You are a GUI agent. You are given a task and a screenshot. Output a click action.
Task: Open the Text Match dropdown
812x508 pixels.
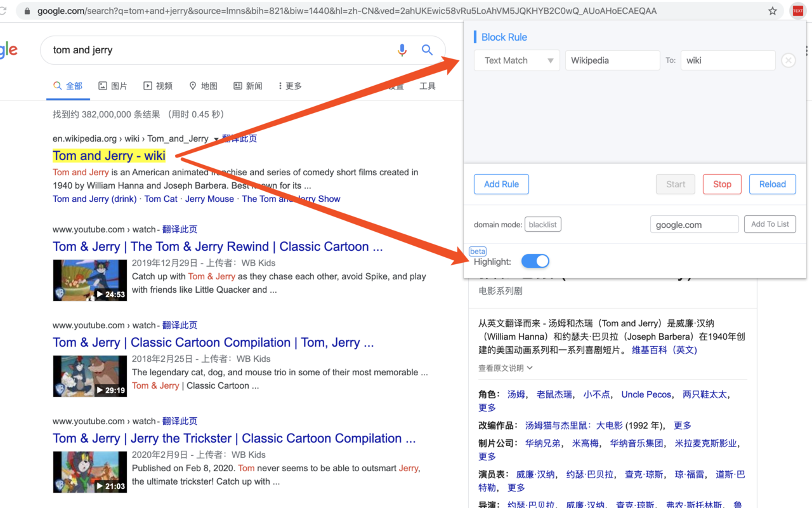517,60
